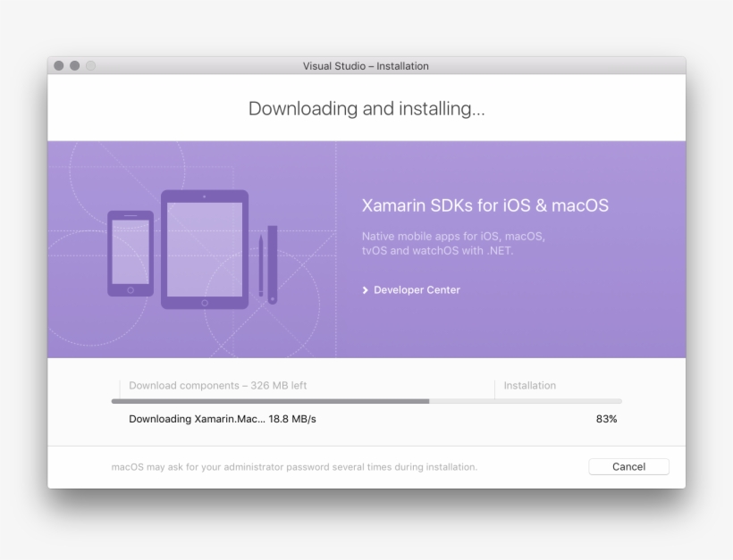Click 'Download components – 326 MB left' label
The height and width of the screenshot is (560, 733).
tap(217, 386)
